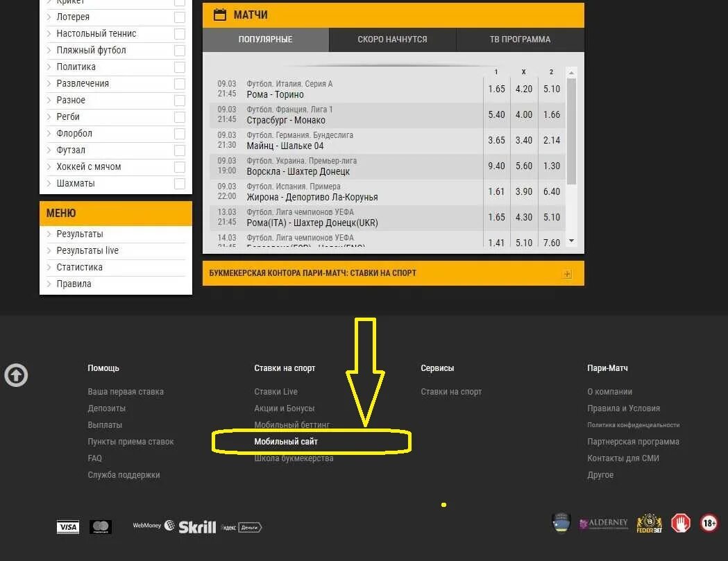Click the scroll-to-top arrow icon
This screenshot has height=561, width=728.
tap(16, 375)
